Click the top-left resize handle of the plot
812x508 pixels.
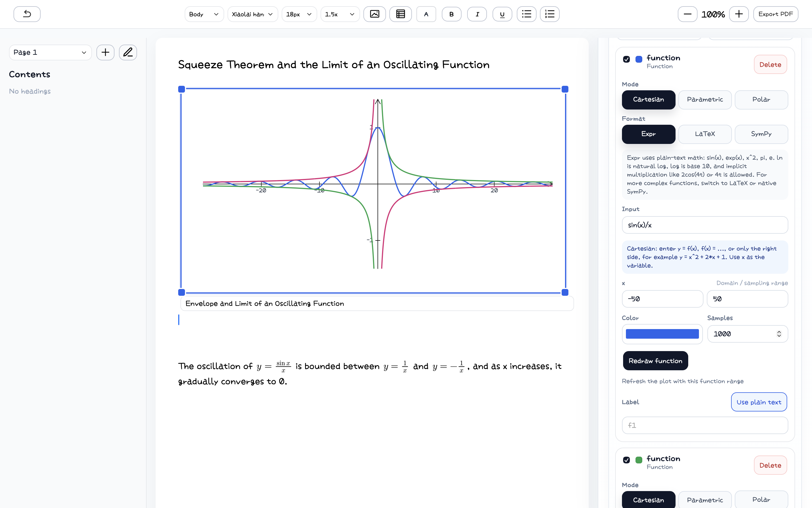tap(182, 89)
